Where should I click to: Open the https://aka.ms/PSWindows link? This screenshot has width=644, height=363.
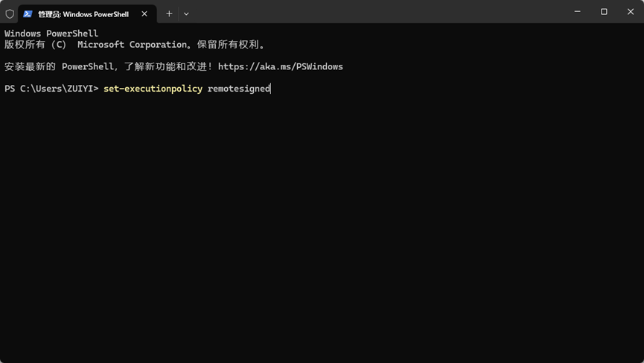(x=281, y=66)
